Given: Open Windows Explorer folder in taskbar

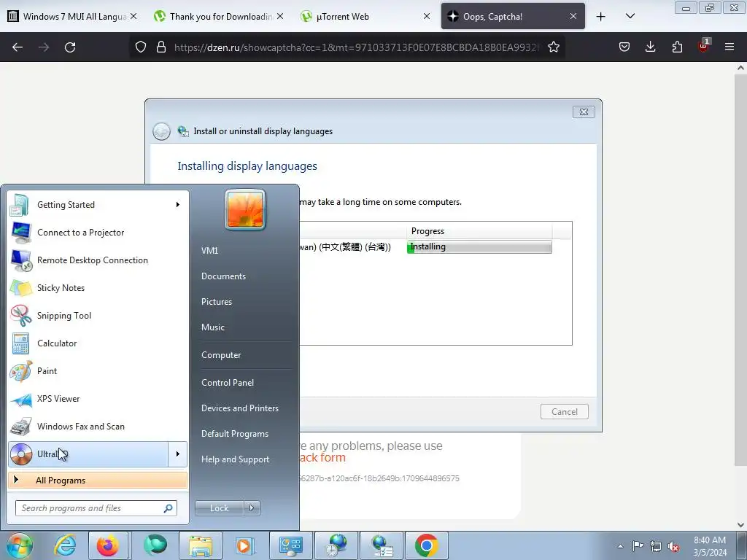Looking at the screenshot, I should (200, 545).
